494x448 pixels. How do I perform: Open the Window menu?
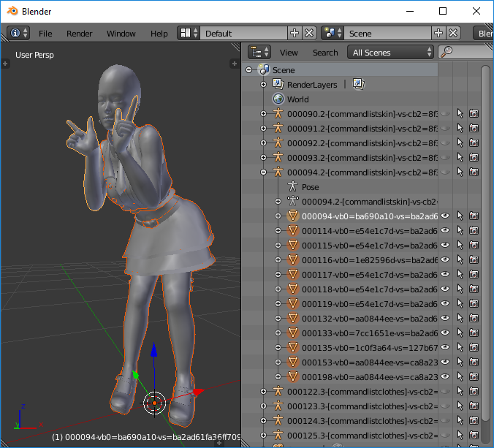(121, 34)
